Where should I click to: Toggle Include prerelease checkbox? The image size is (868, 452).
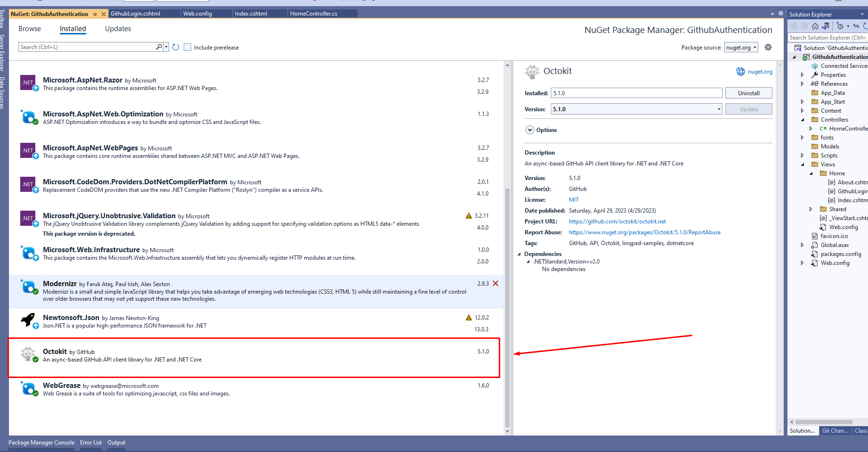(x=187, y=47)
